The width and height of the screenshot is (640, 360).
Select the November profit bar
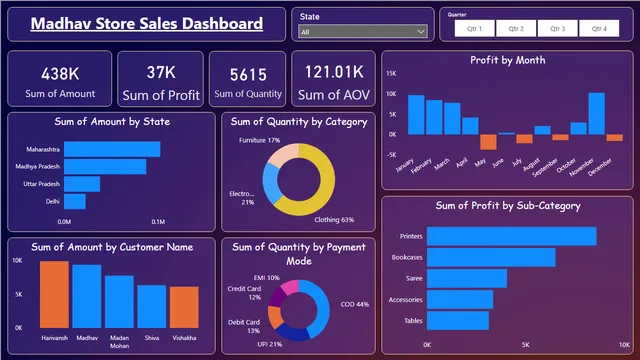pyautogui.click(x=596, y=114)
